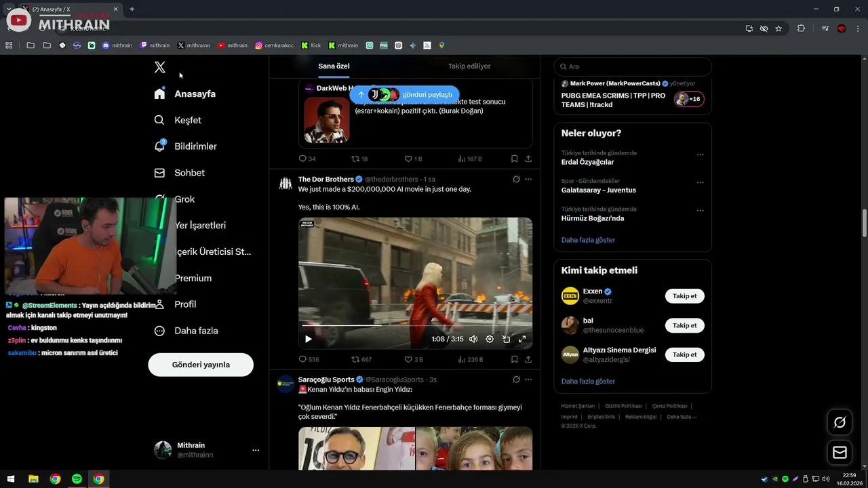Open options for Hürmüz Boğazı'nda trend
This screenshot has height=488, width=868.
701,210
